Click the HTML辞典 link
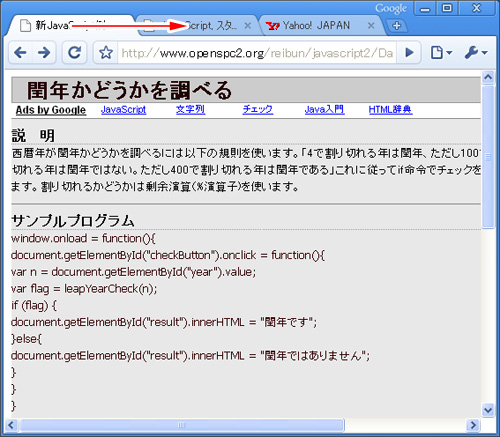 tap(390, 110)
